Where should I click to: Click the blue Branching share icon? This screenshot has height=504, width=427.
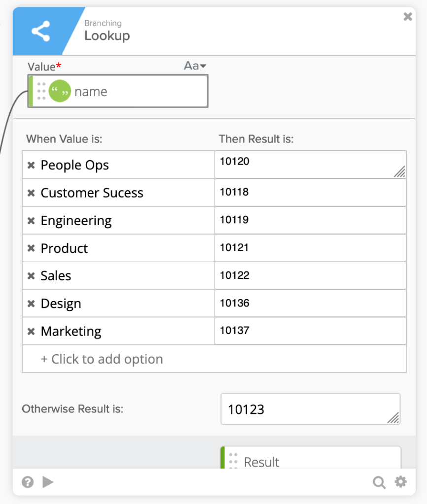[40, 32]
